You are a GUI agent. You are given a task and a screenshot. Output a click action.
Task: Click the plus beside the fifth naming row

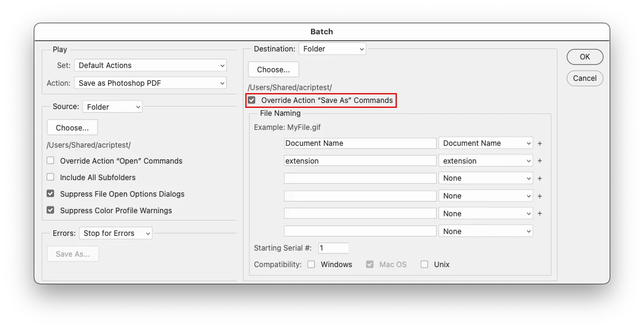[x=540, y=214]
